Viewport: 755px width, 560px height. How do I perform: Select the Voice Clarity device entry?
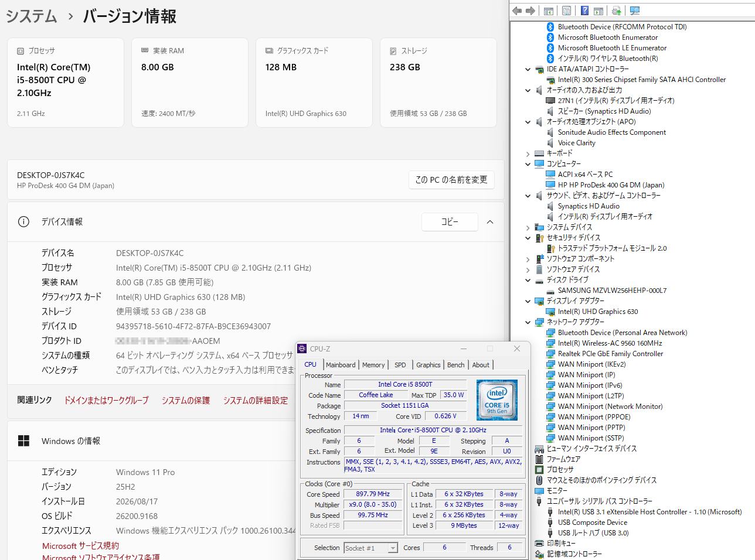(577, 143)
